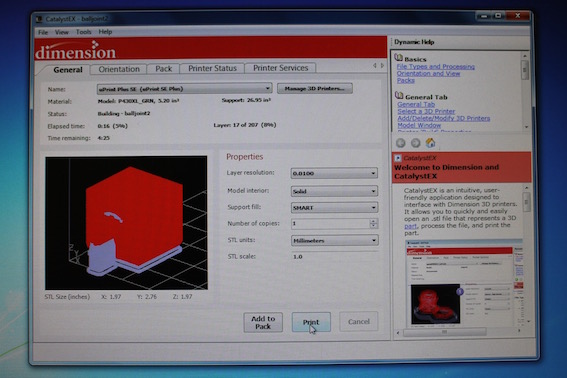Viewport: 567px width, 378px height.
Task: Click the Add to Pack button
Action: pyautogui.click(x=263, y=322)
